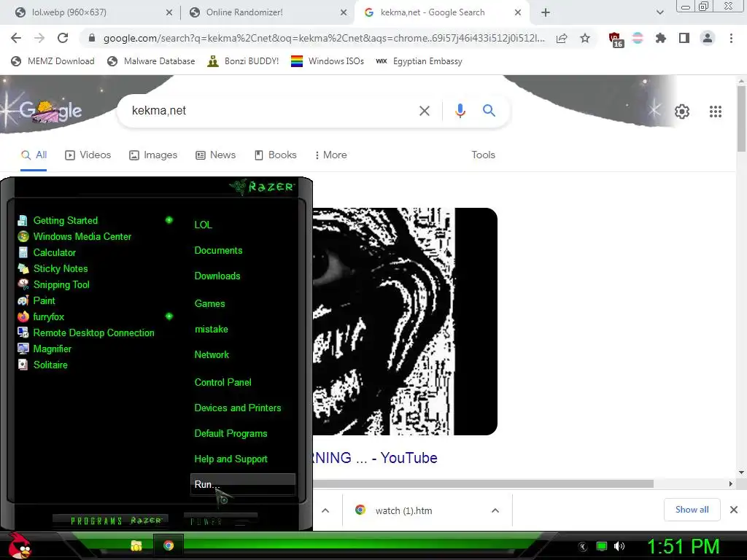Screen dimensions: 747x560
Task: Go back using browser back arrow
Action: coord(16,38)
